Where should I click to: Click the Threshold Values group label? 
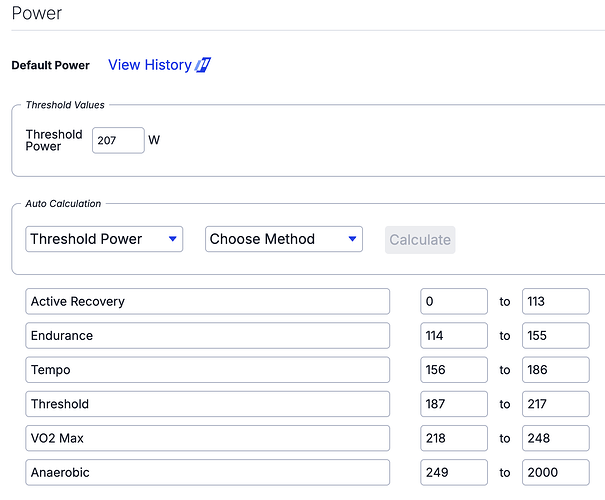click(65, 105)
